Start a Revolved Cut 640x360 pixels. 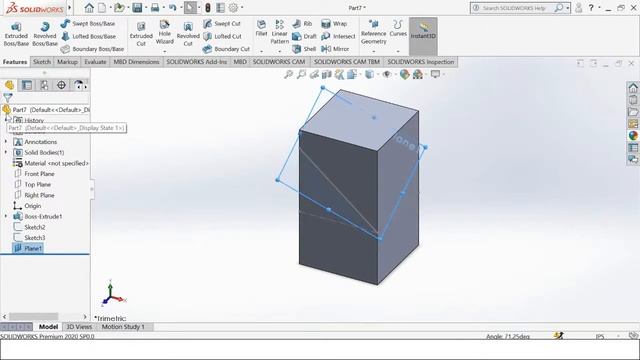coord(188,34)
